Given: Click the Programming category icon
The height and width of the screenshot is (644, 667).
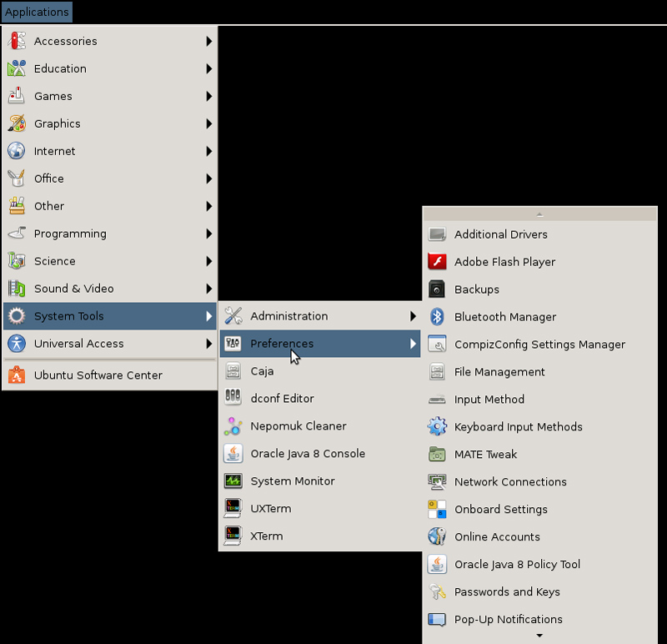Looking at the screenshot, I should click(x=17, y=234).
